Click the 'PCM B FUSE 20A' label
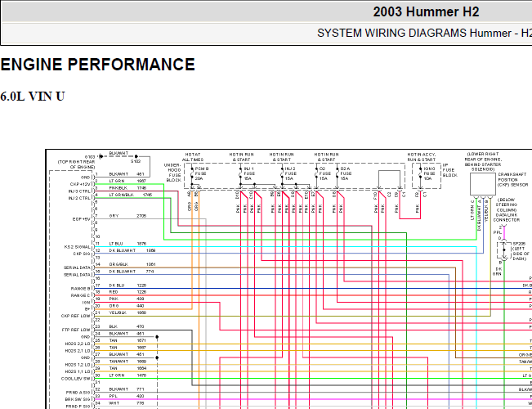The height and width of the screenshot is (409, 532). (202, 173)
